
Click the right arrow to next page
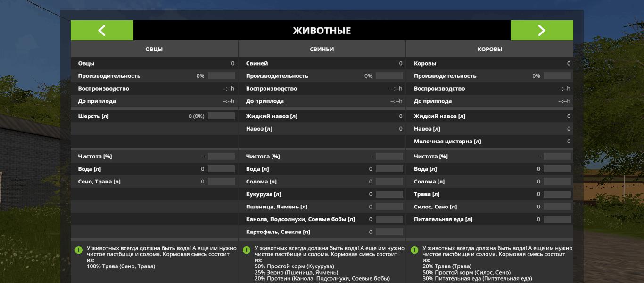pos(542,30)
